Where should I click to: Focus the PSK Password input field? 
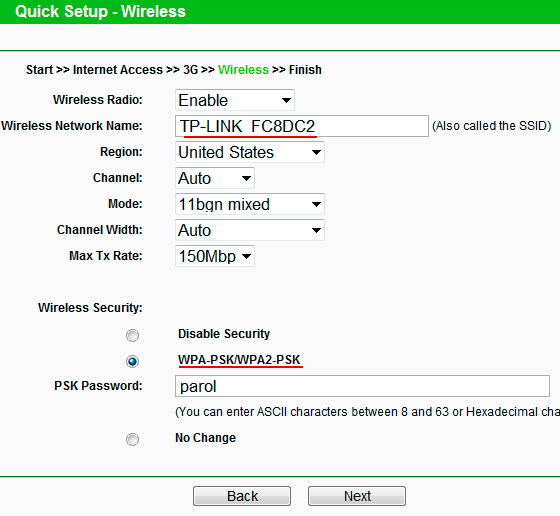pos(362,386)
